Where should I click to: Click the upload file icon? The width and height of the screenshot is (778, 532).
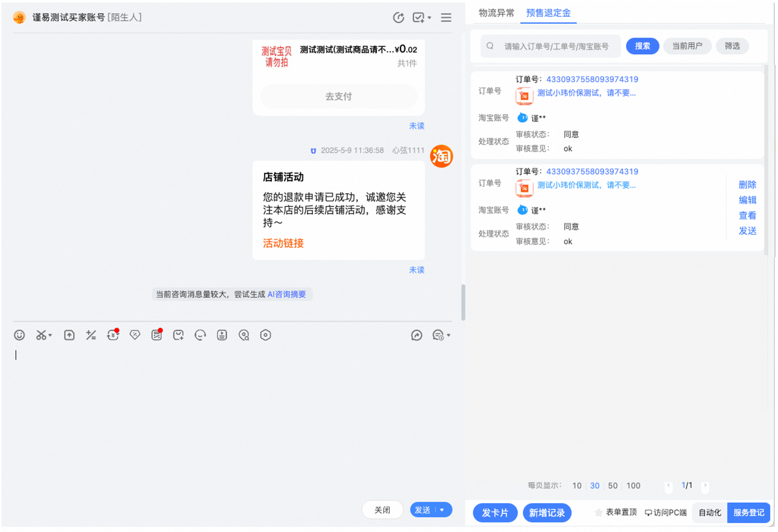[69, 335]
